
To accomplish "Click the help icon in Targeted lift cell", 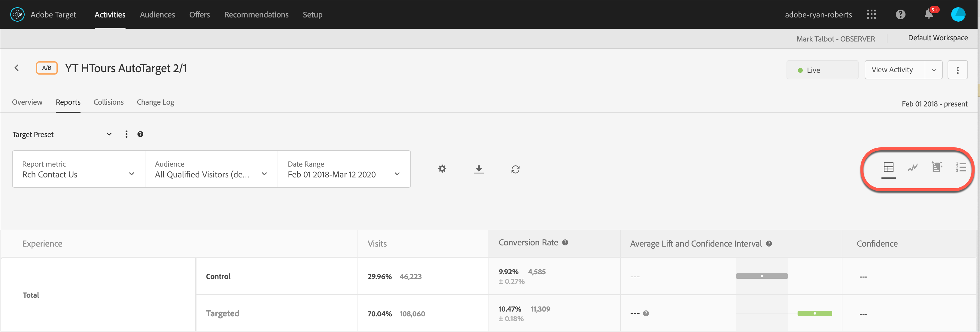I will [x=646, y=313].
